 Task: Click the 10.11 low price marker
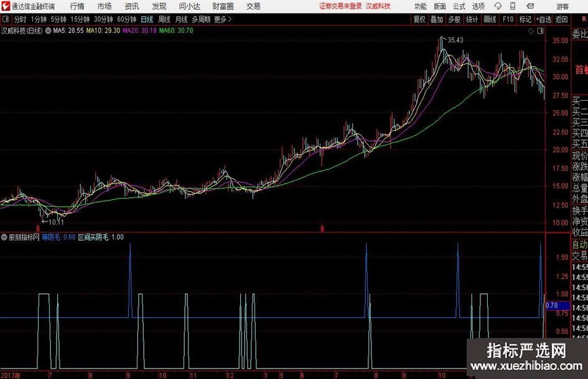click(x=56, y=222)
